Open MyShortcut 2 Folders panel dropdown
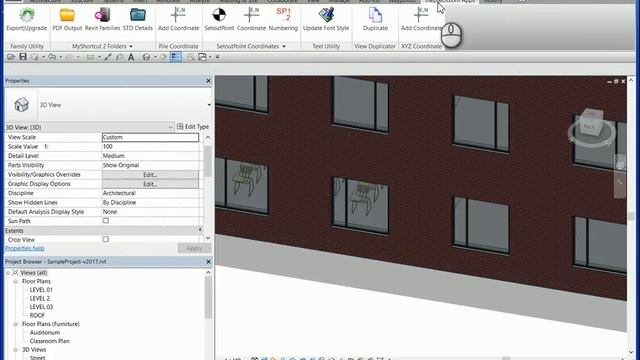This screenshot has width=640, height=360. click(131, 47)
